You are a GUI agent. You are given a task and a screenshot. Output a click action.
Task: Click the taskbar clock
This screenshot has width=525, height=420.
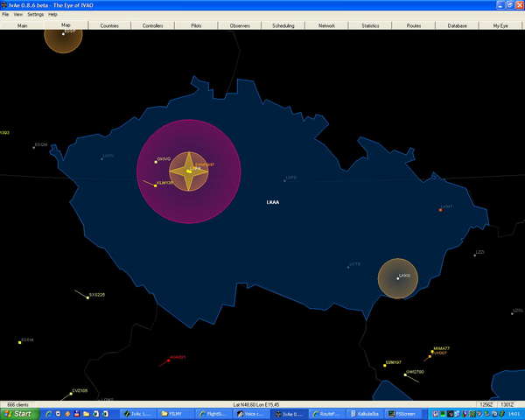[514, 414]
